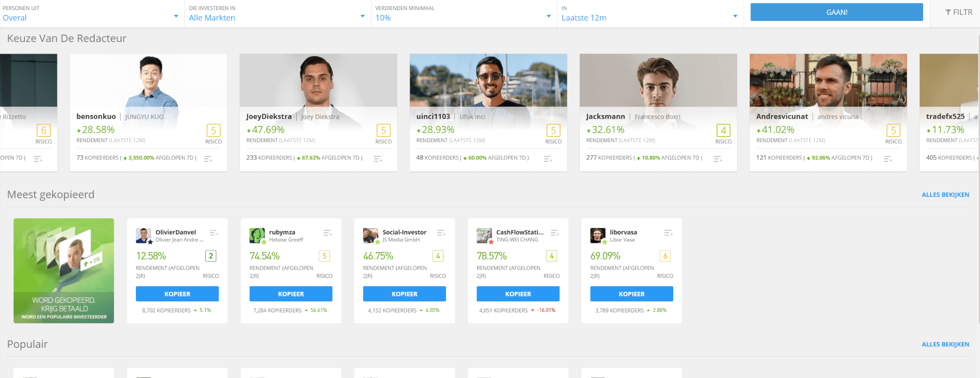
Task: Open uinci1103 profile photo
Action: pos(488,80)
